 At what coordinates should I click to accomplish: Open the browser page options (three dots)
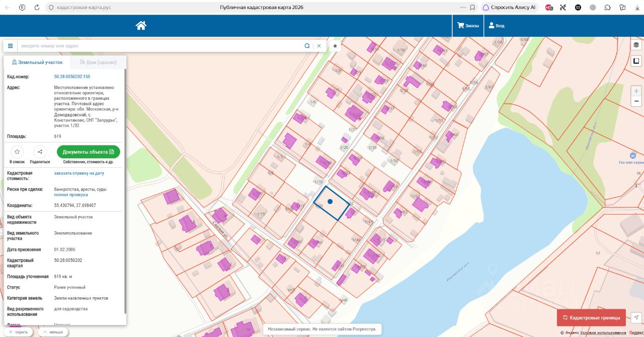[x=463, y=8]
